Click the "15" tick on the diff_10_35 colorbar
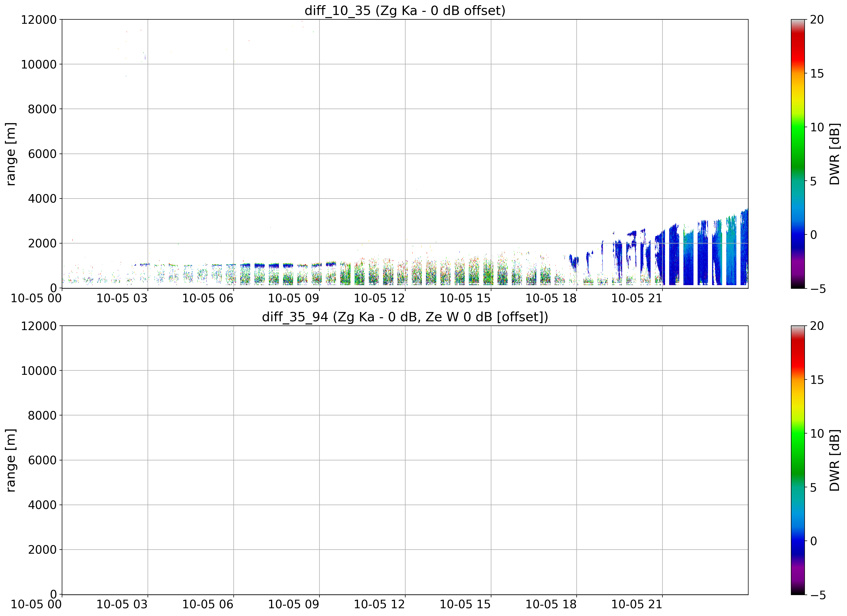This screenshot has width=847, height=616. (x=817, y=73)
